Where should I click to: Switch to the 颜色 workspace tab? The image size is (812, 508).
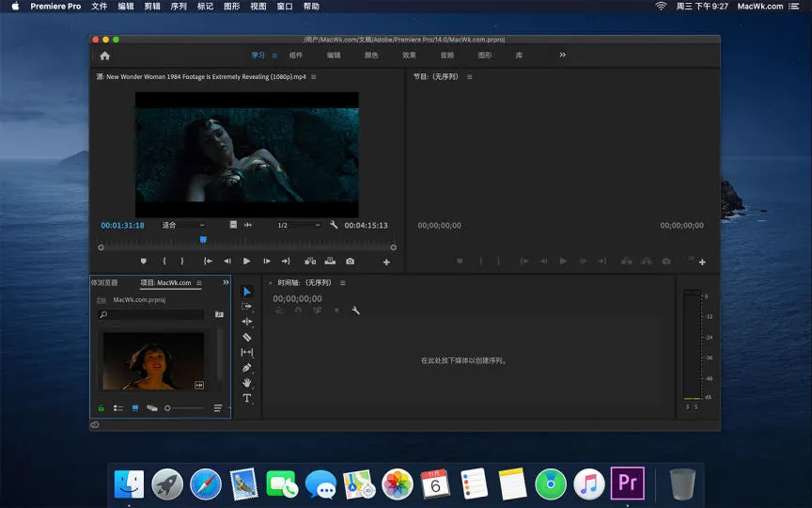[x=371, y=55]
